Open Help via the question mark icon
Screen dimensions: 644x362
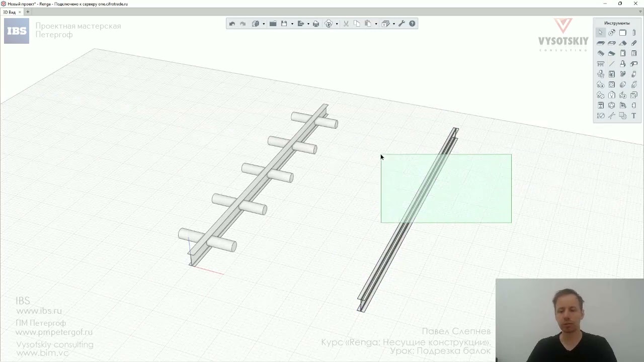coord(412,24)
